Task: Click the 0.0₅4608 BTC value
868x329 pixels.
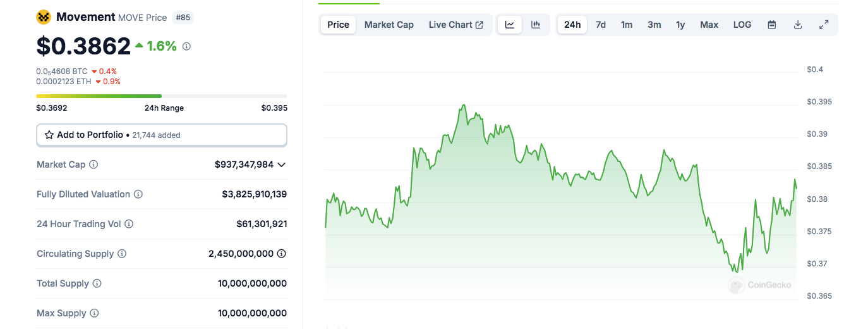Action: [x=62, y=71]
